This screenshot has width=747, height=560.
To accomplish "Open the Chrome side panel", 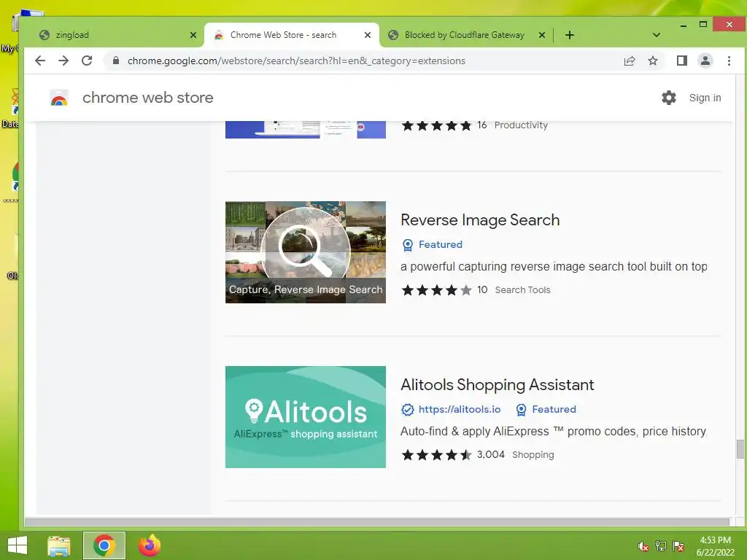I will [682, 61].
